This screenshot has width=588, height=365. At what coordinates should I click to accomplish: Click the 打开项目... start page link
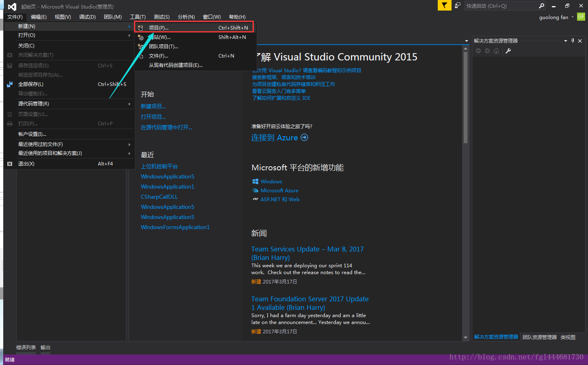[153, 117]
